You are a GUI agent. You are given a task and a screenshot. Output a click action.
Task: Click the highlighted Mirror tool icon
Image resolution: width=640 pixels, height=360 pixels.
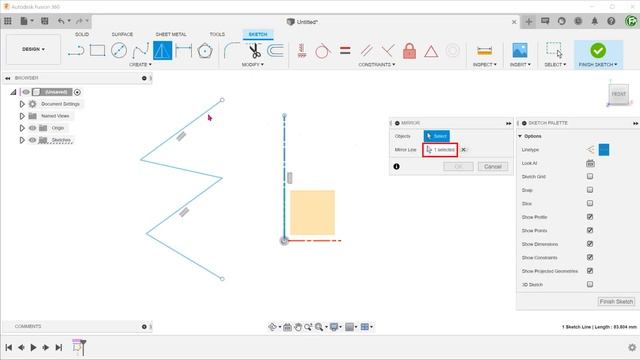pos(162,51)
